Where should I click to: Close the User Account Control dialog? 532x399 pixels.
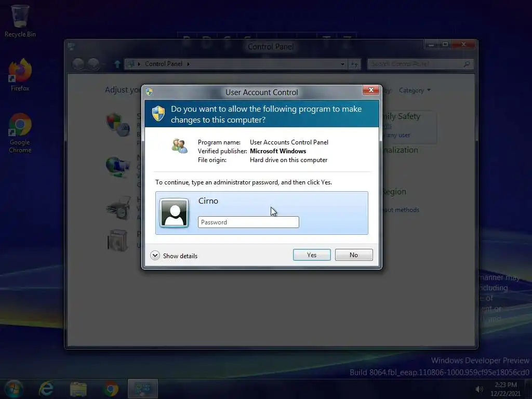coord(370,90)
